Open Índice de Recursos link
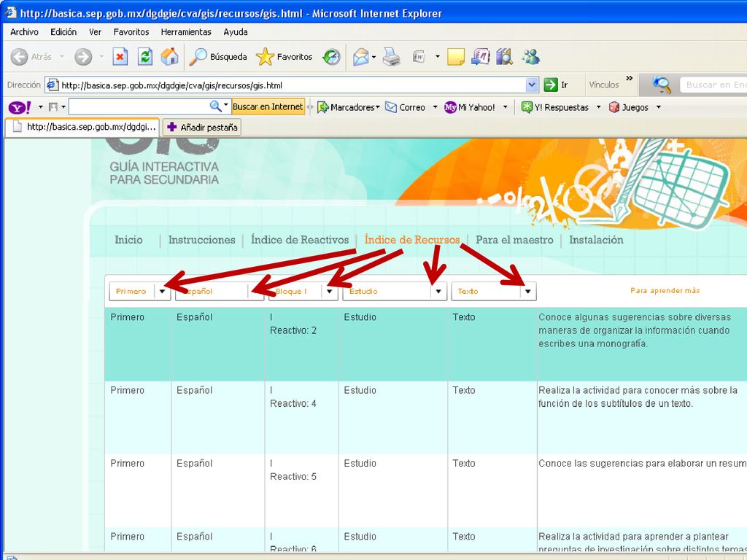Image resolution: width=747 pixels, height=560 pixels. [x=412, y=239]
